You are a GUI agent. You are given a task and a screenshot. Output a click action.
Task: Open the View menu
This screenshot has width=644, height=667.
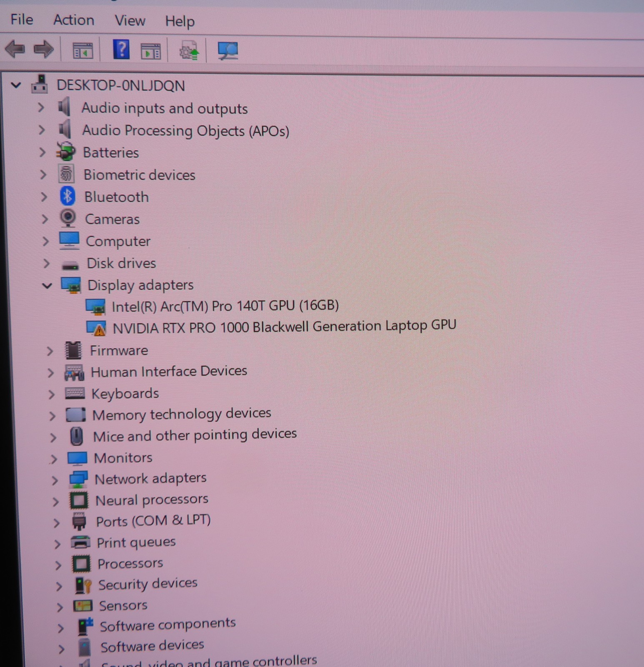pos(130,20)
